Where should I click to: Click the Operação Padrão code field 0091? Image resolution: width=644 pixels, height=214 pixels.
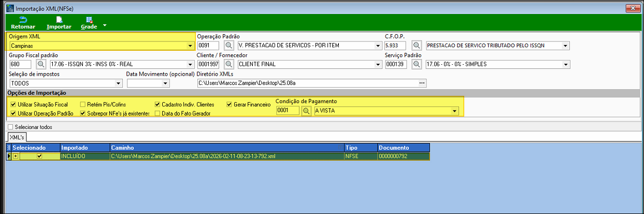(209, 46)
